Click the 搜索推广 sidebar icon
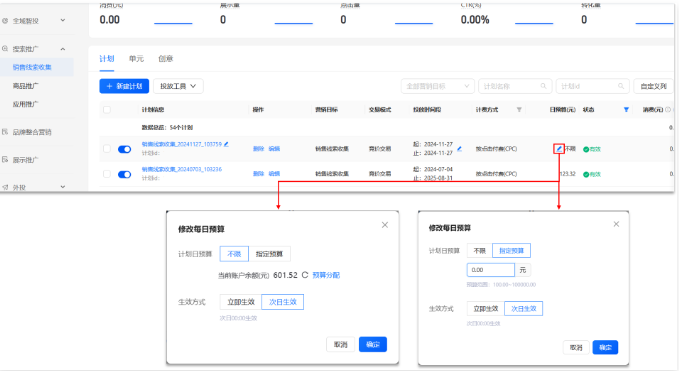The image size is (679, 371). (x=5, y=49)
